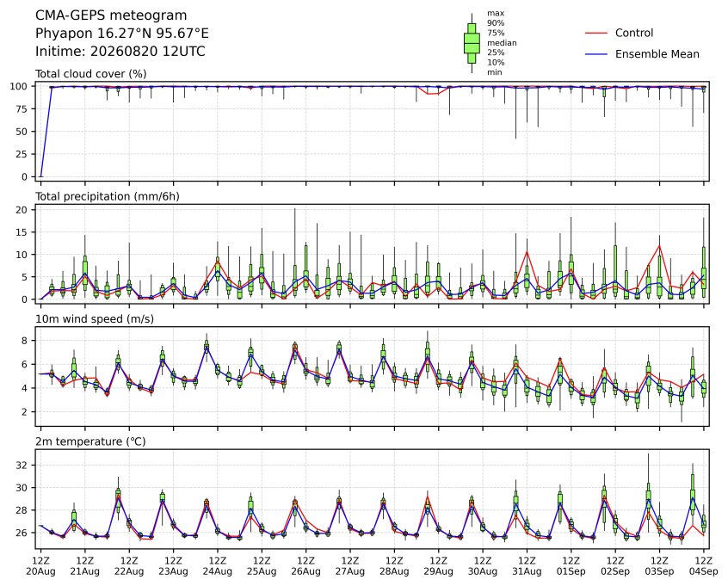Click the '30' tick on temperature axis

click(22, 488)
